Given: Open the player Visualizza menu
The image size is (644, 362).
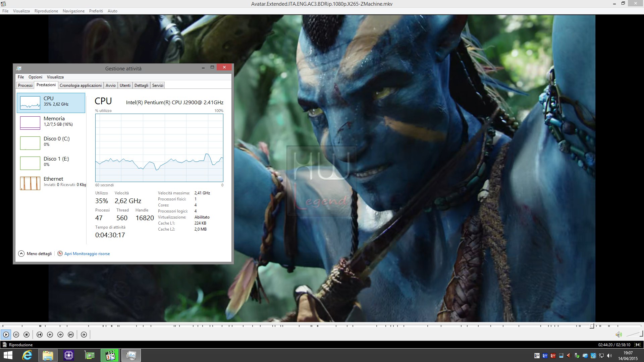Looking at the screenshot, I should tap(21, 11).
